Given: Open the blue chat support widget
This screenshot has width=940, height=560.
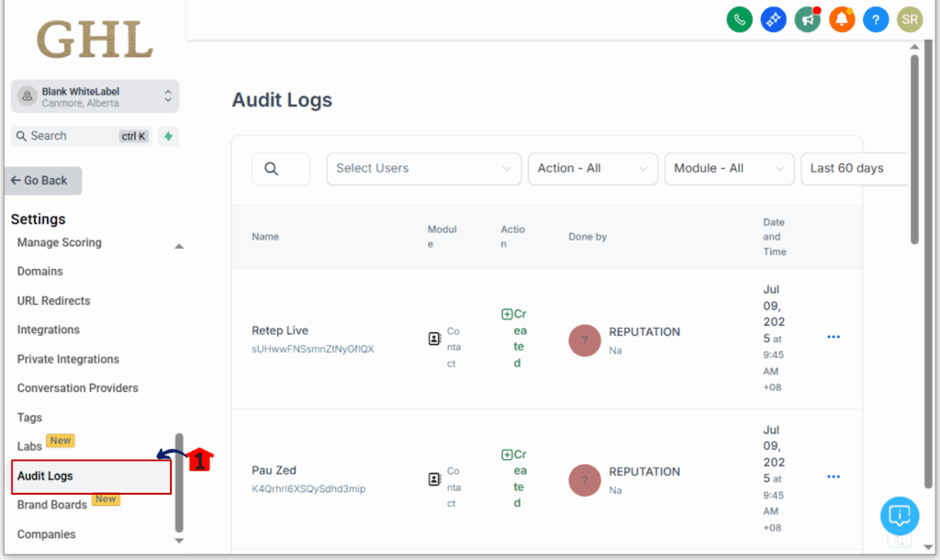Looking at the screenshot, I should [x=900, y=515].
